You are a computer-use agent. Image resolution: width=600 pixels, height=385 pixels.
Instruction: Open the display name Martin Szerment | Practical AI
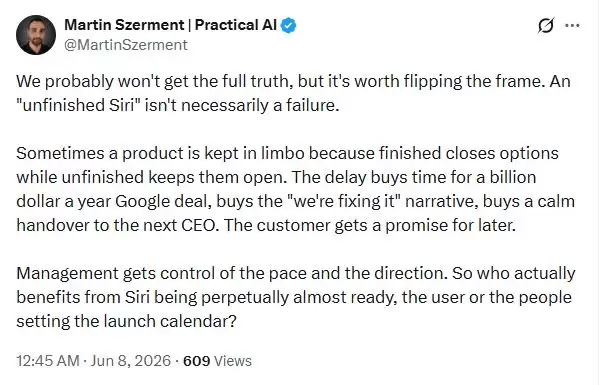(170, 25)
